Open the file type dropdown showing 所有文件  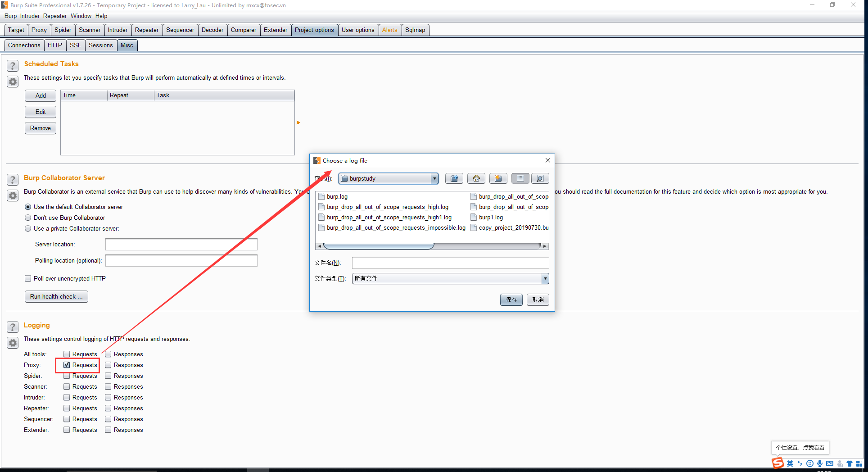pyautogui.click(x=545, y=278)
